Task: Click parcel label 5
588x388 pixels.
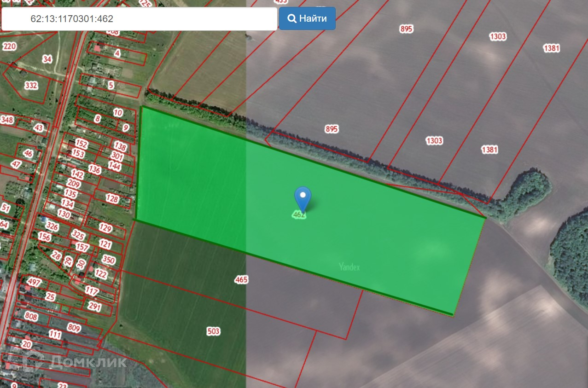Action: coord(111,85)
